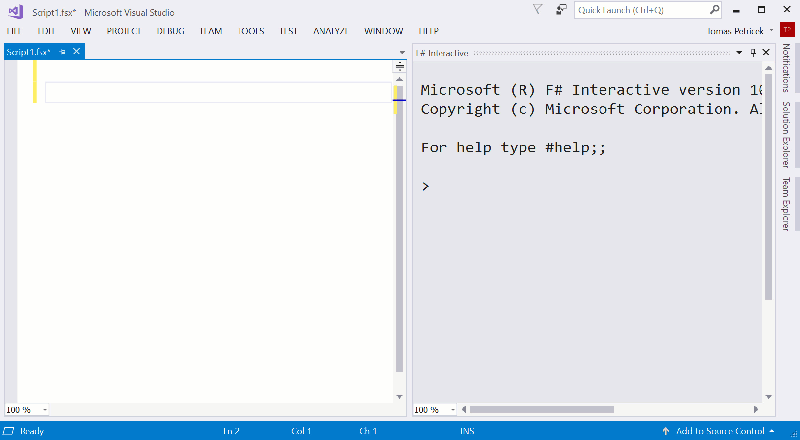Minimize the Visual Studio window
Image resolution: width=800 pixels, height=440 pixels.
click(x=737, y=10)
